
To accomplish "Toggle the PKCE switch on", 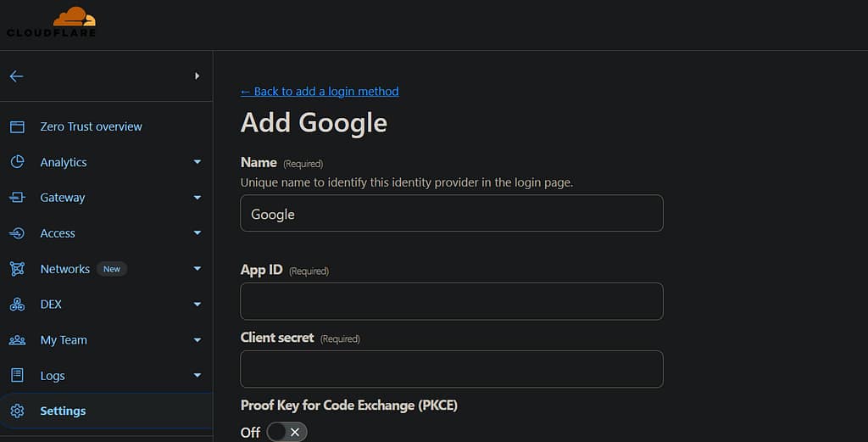I will click(x=287, y=432).
